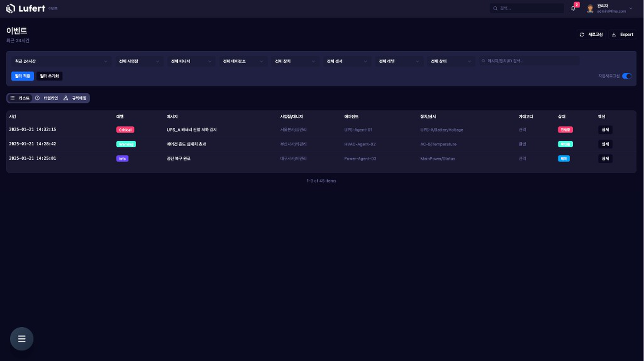644x361 pixels.
Task: Click the rule mapping hierarchy icon
Action: click(65, 98)
